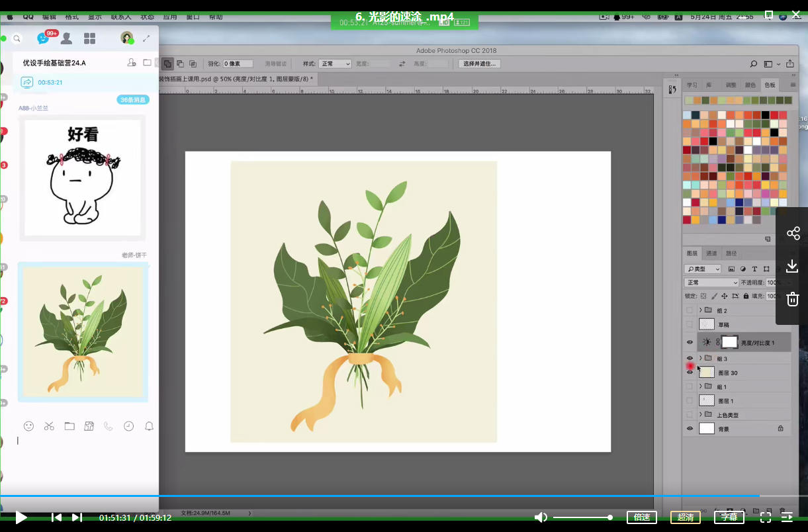Play the video with the play button

coord(21,517)
